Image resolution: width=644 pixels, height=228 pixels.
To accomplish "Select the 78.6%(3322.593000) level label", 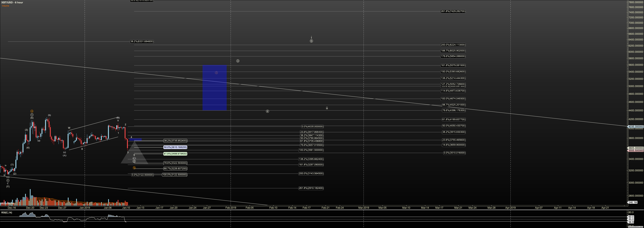I will pos(175,163).
